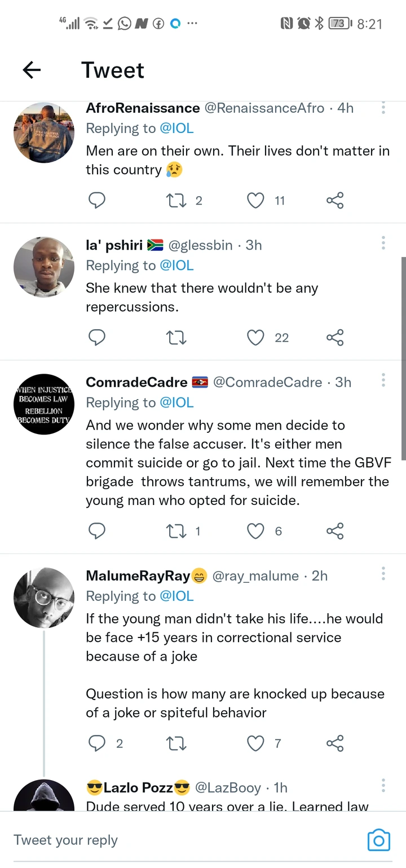The image size is (406, 868).
Task: Open @IOL link in la' pshiri's reply
Action: [x=176, y=265]
